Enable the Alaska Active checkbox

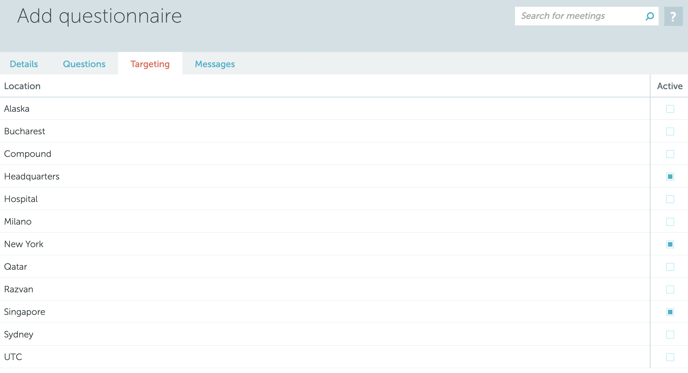coord(670,109)
